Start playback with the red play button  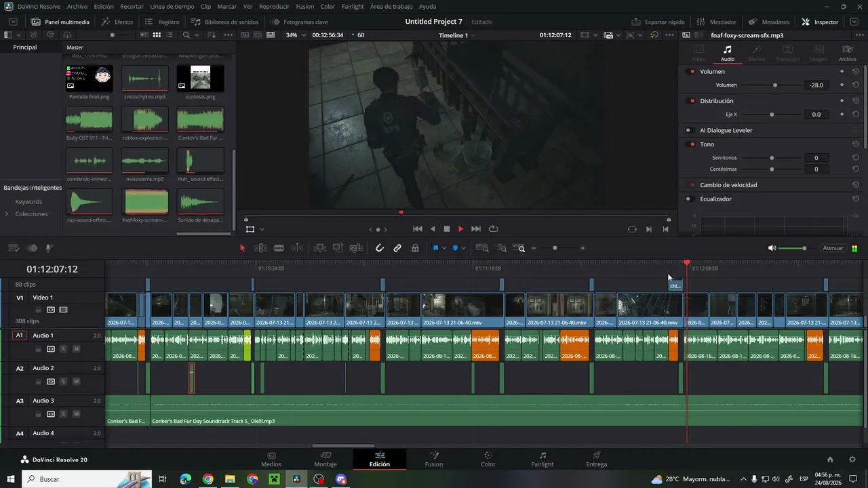(x=461, y=229)
